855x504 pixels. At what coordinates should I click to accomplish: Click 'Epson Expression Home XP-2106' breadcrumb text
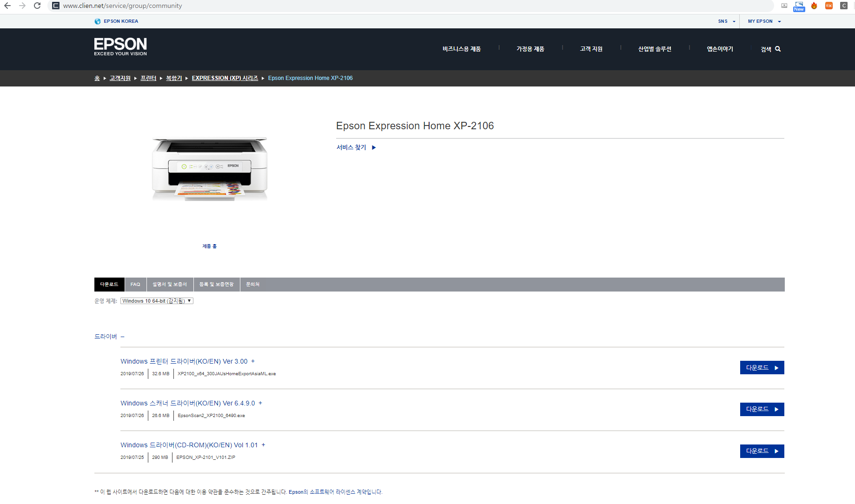(310, 78)
